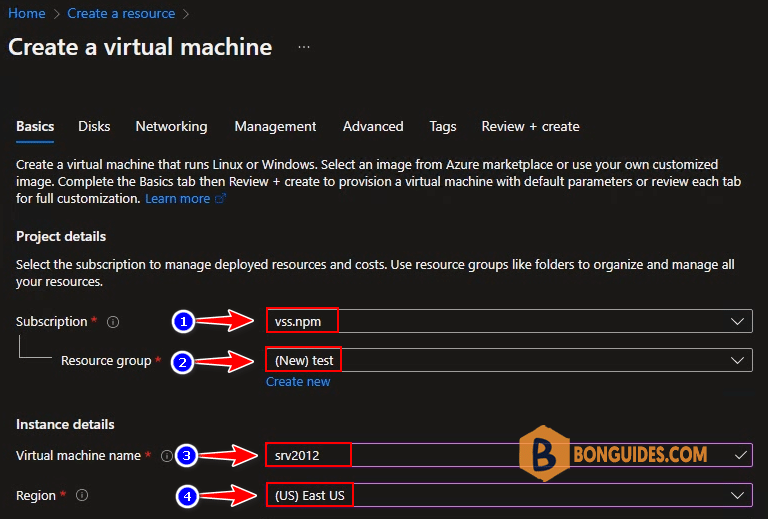Click the Virtual machine name info icon
Image resolution: width=768 pixels, height=519 pixels.
[x=167, y=456]
